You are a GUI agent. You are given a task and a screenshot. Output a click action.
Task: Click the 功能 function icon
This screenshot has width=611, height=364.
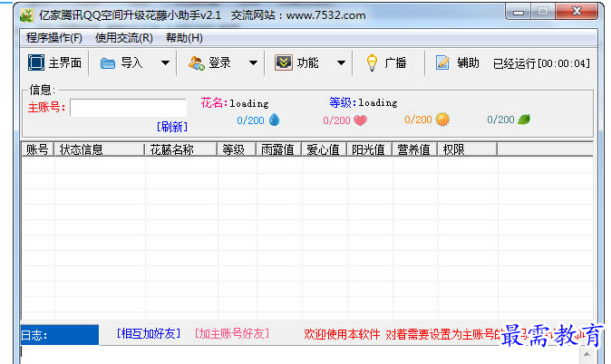284,62
